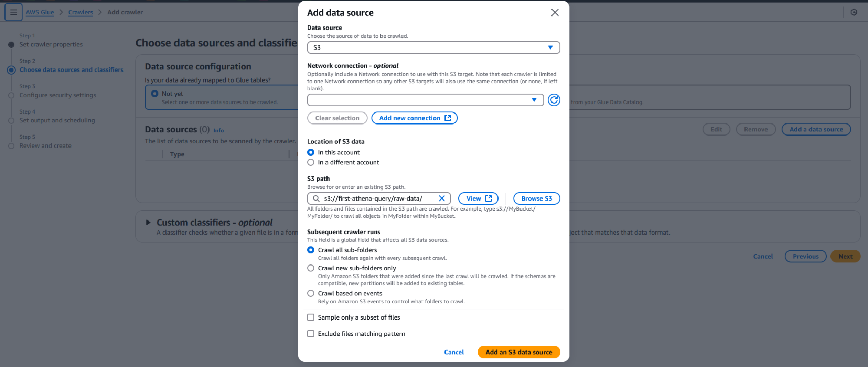Click Browse S3 to pick a bucket
Image resolution: width=868 pixels, height=367 pixels.
(x=536, y=198)
